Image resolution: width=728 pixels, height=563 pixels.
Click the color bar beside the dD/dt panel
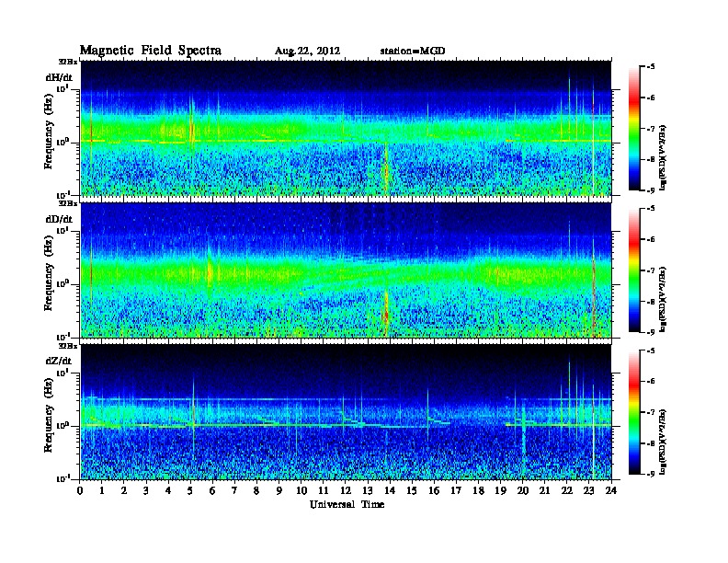(x=634, y=270)
